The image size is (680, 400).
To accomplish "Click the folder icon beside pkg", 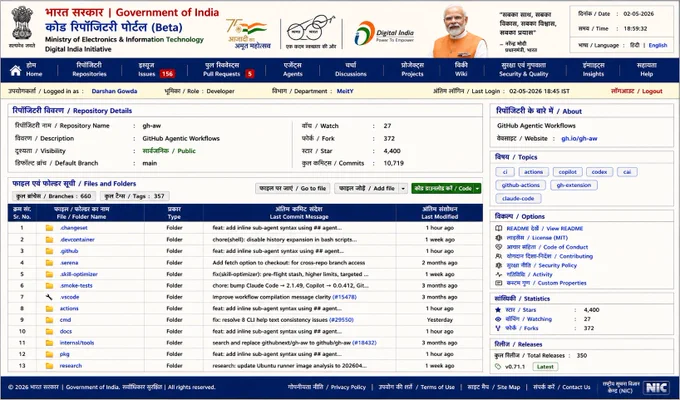I will tap(49, 354).
